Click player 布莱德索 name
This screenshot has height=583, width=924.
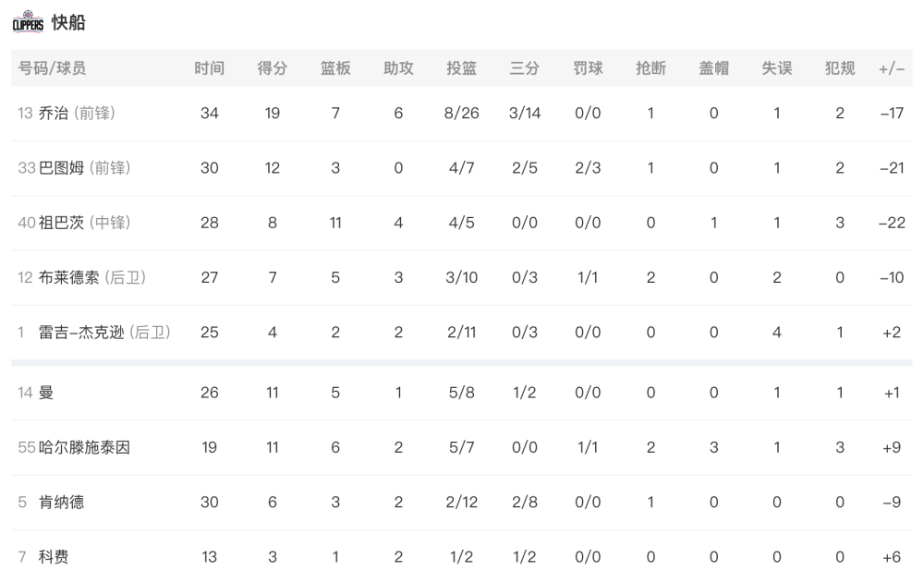point(69,278)
